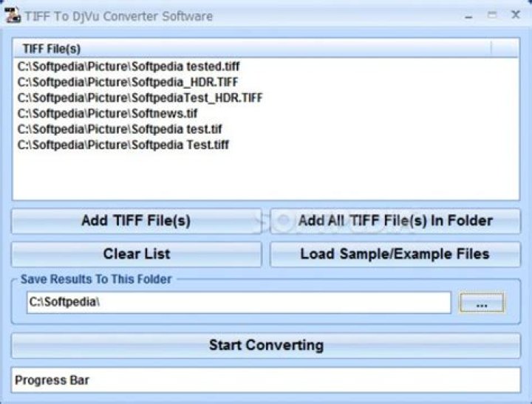Viewport: 532px width, 404px height.
Task: Add All TIFF File(s) In Folder
Action: point(395,221)
